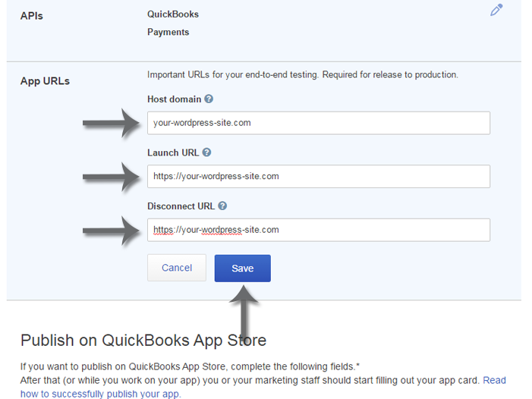Open the help tooltip next to Launch URL

206,152
